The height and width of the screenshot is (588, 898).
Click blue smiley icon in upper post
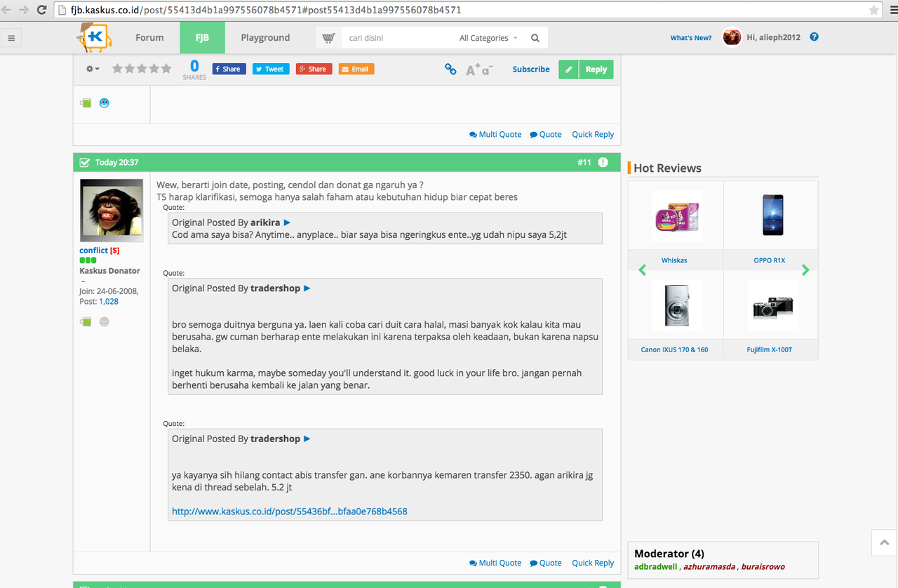(x=104, y=103)
